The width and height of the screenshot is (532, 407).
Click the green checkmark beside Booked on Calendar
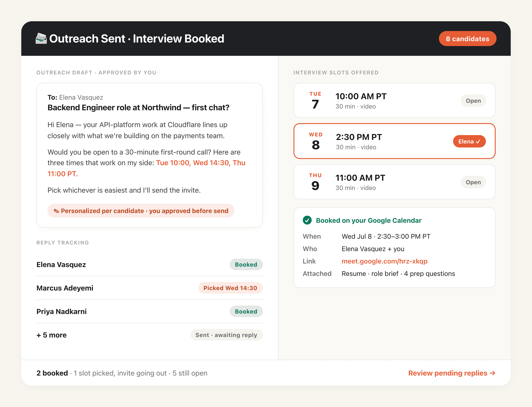click(x=307, y=220)
